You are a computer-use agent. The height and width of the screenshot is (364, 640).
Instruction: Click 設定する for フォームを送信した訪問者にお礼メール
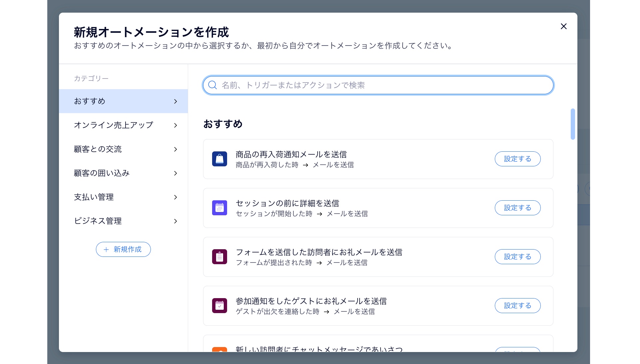[517, 257]
